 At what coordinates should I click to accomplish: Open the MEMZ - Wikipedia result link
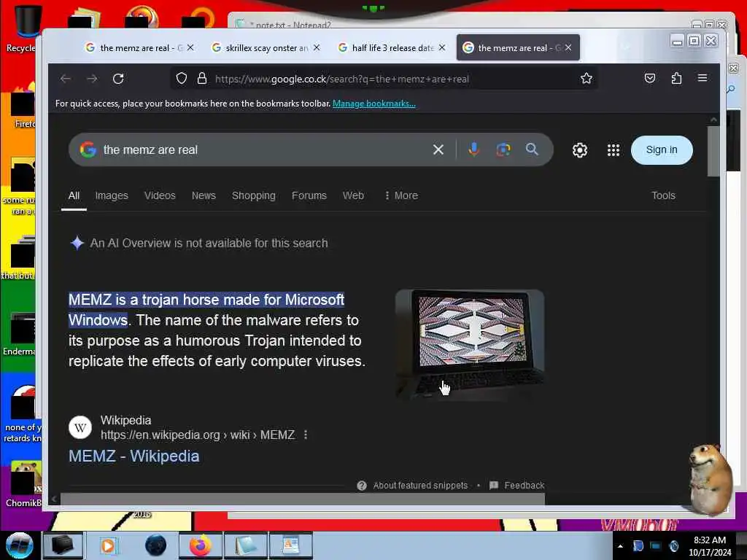[134, 456]
